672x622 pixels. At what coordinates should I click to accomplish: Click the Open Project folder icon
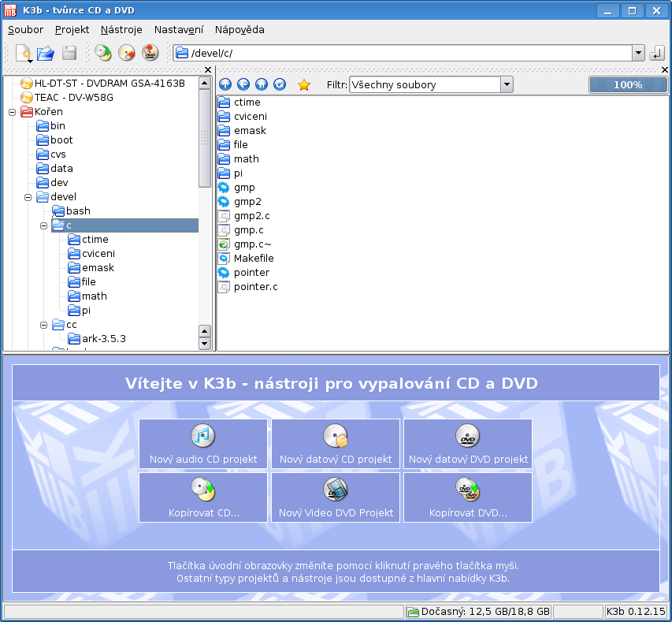point(46,53)
